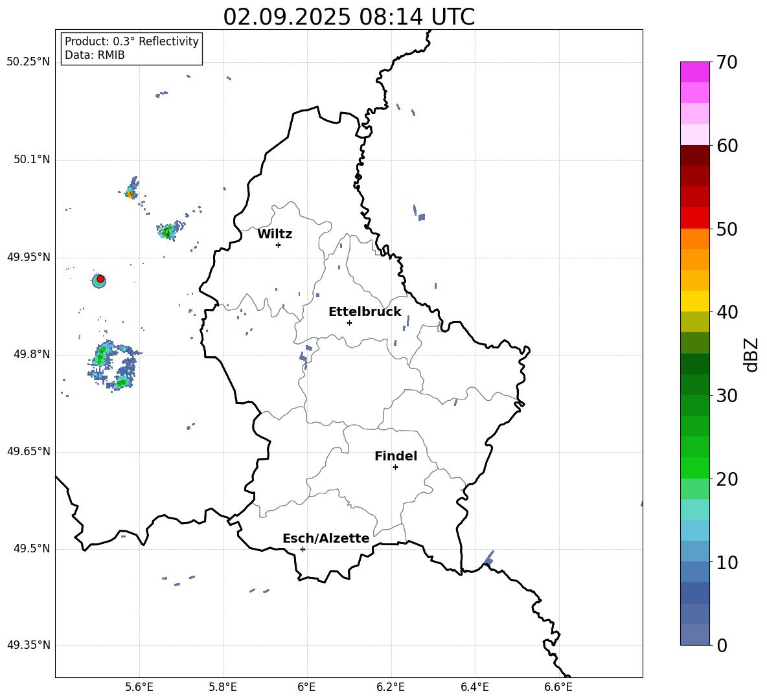Viewport: 767px width, 700px height.
Task: Click the 5.6°E longitude label
Action: (139, 687)
